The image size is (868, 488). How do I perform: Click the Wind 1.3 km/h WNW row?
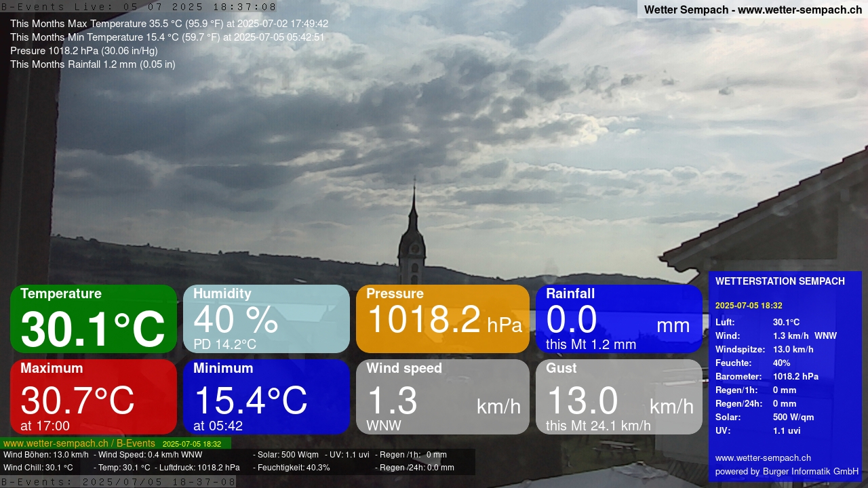[776, 335]
